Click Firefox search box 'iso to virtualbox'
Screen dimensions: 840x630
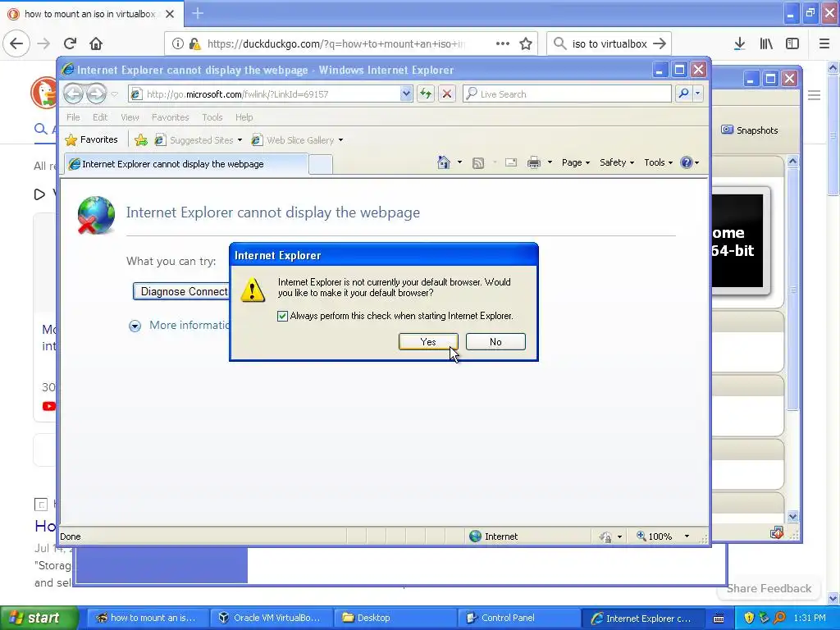coord(609,44)
